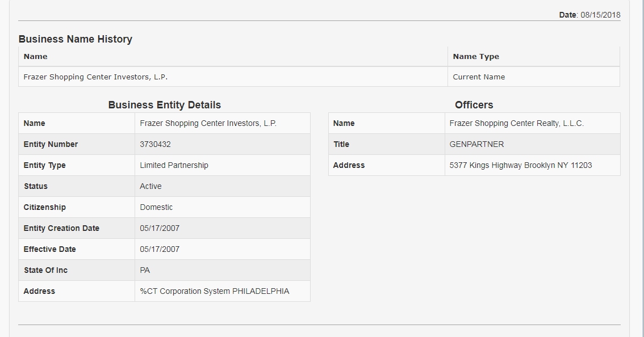Select the Kings Highway Brooklyn address
The width and height of the screenshot is (644, 337).
[x=520, y=166]
